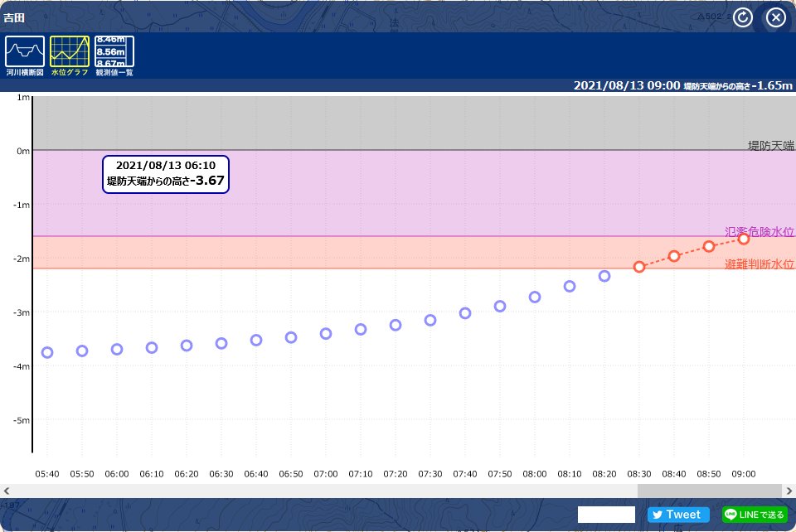The image size is (796, 532).
Task: Click the Tweet share button
Action: click(x=678, y=515)
